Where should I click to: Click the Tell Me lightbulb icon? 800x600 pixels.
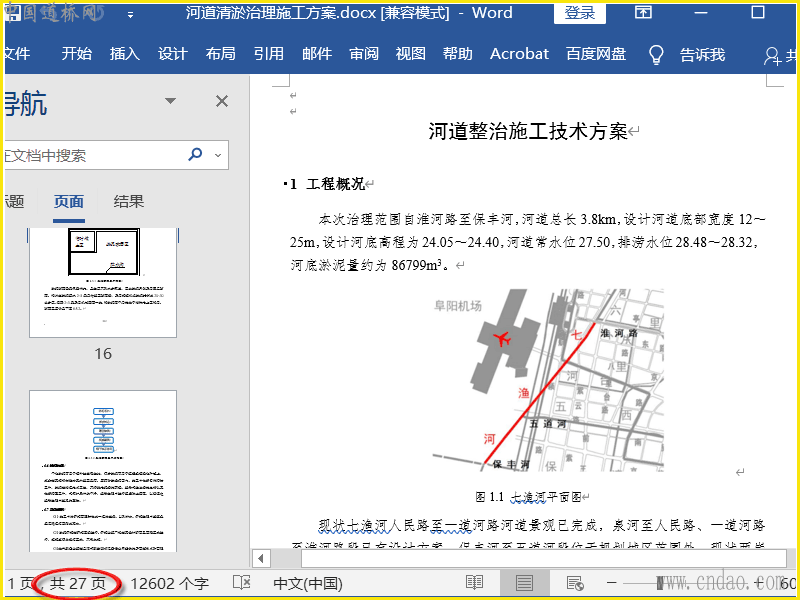tap(656, 54)
